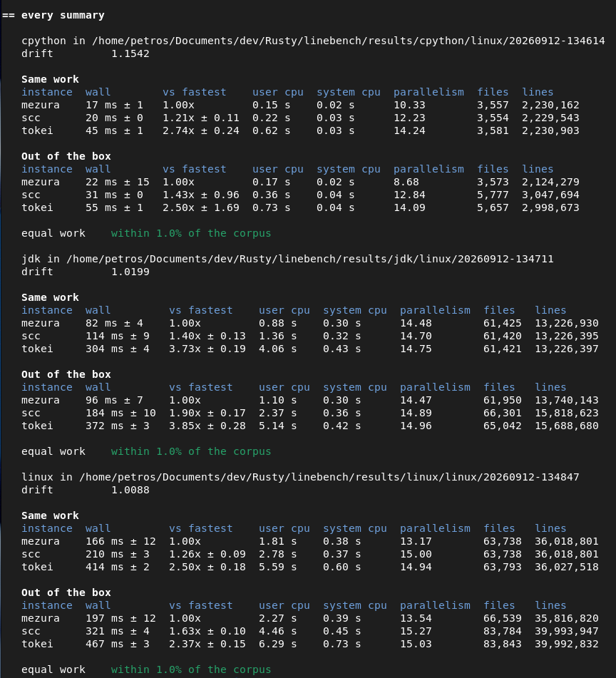Screen dimensions: 616x678
Task: Click the '== every summary' heading
Action: [x=53, y=15]
